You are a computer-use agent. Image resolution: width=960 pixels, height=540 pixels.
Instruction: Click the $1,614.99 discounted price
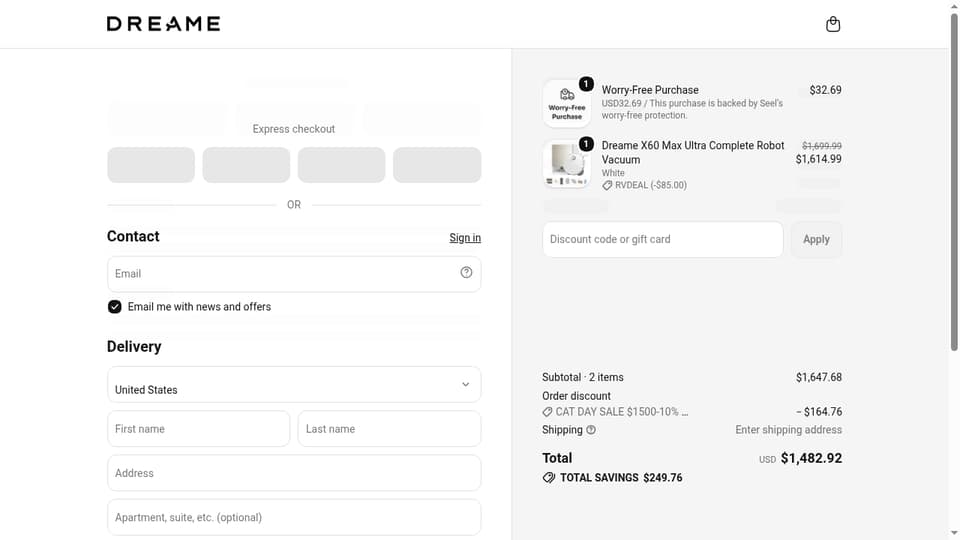click(819, 159)
